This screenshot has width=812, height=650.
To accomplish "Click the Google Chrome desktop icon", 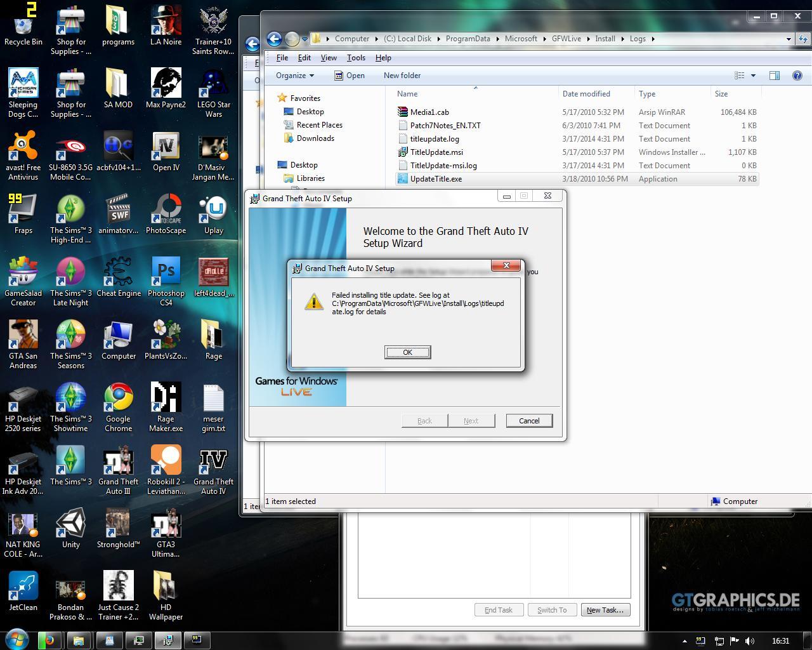I will click(118, 407).
